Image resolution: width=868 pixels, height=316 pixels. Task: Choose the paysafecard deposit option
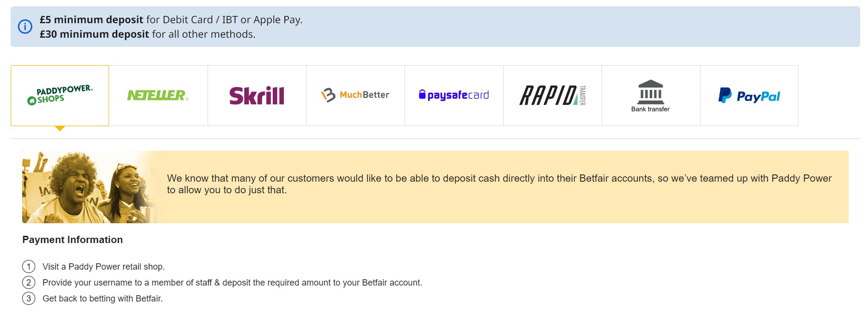coord(454,96)
